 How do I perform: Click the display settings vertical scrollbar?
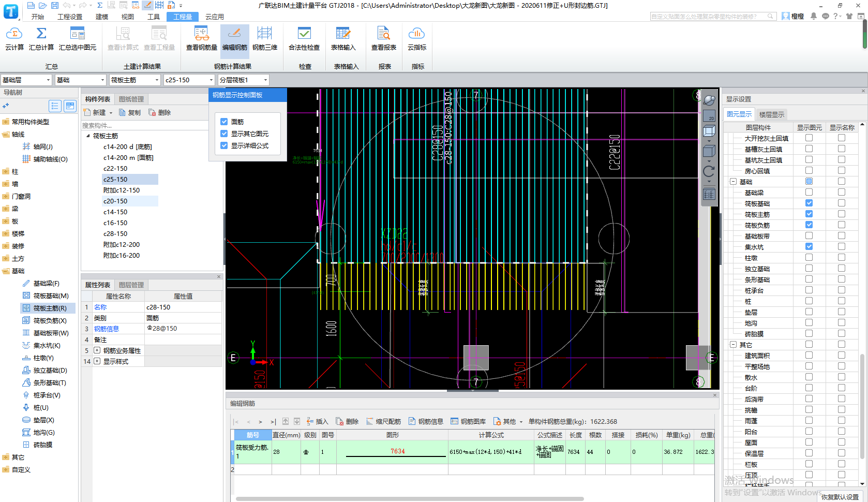coord(862,406)
